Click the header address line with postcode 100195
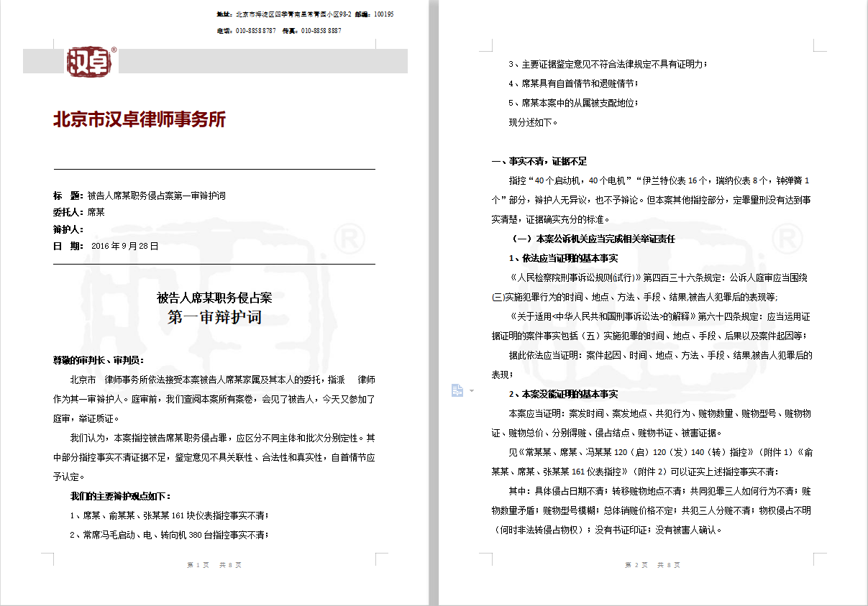Screen dimensions: 868x606 305,14
